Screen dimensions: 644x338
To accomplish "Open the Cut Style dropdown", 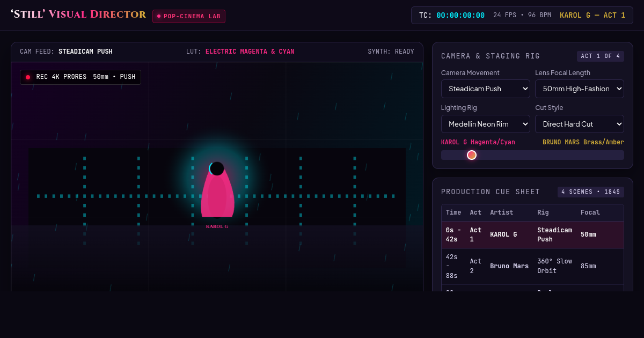I will click(580, 124).
